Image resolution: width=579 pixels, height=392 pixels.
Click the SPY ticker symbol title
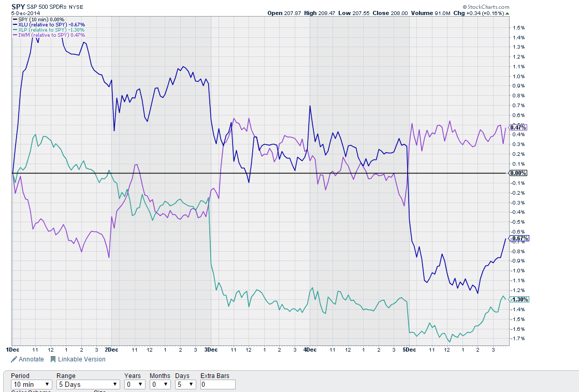click(18, 7)
